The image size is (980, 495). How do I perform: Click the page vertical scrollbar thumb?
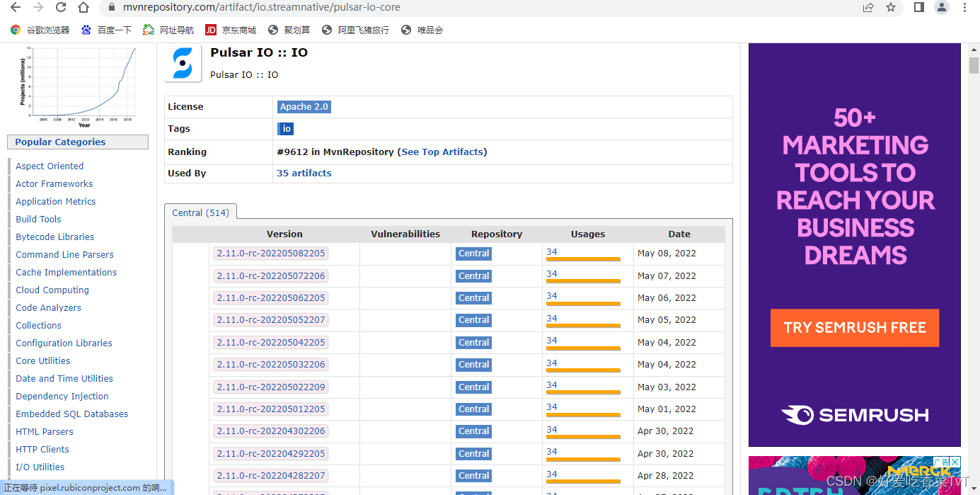coord(974,65)
